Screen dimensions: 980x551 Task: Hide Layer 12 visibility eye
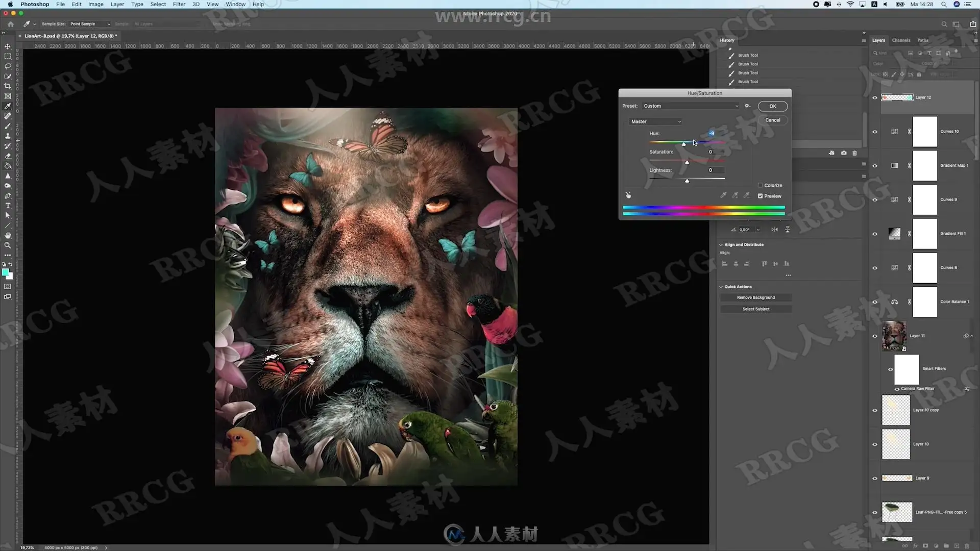coord(875,97)
